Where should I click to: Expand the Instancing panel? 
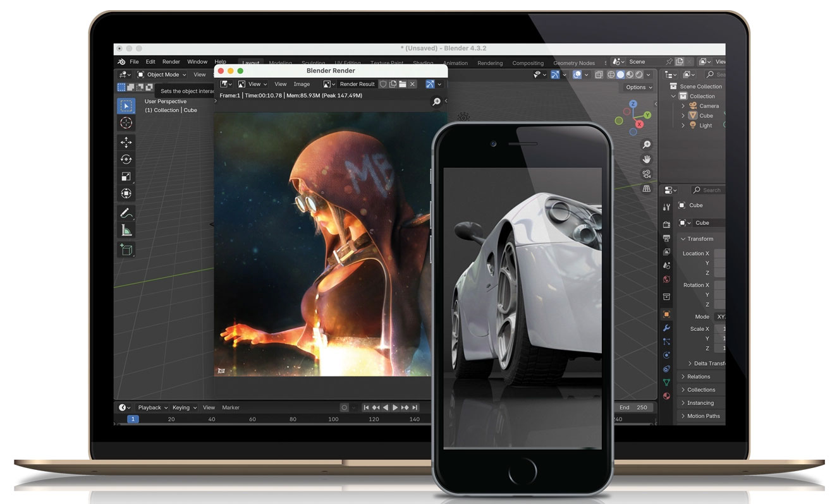(x=702, y=403)
